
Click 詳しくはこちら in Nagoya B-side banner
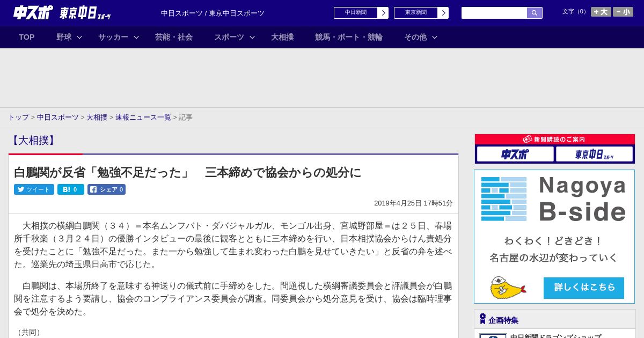coord(584,288)
